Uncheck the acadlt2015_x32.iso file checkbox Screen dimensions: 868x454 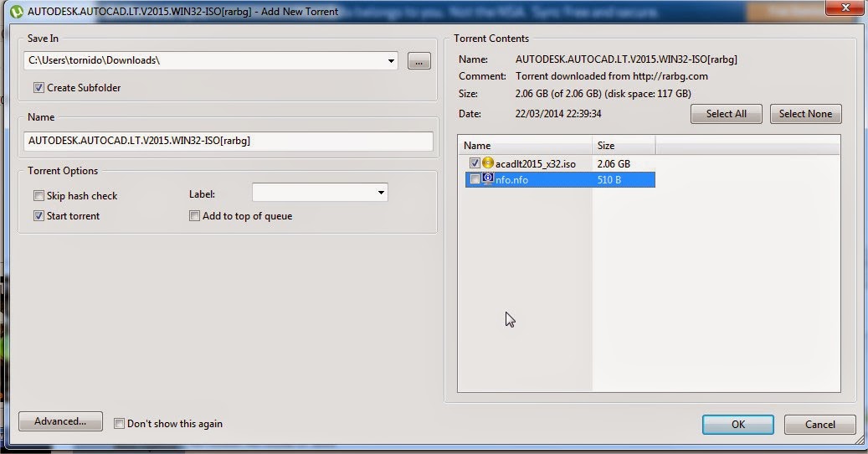click(x=475, y=163)
